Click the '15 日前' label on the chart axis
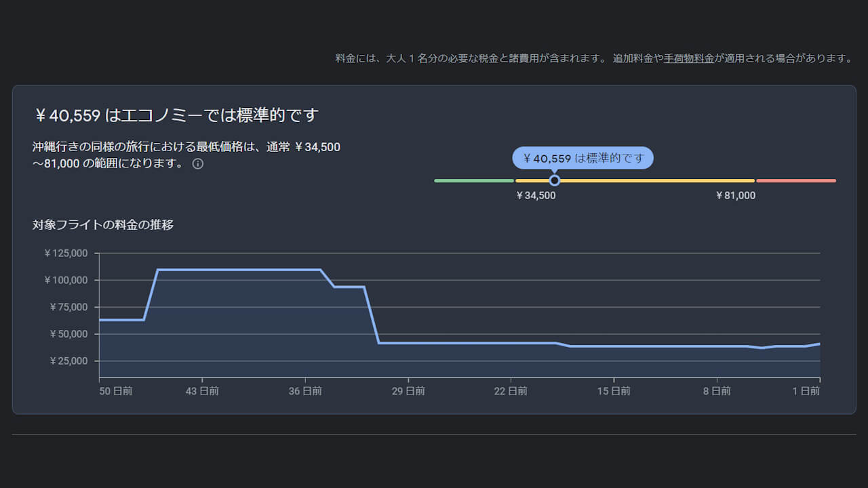This screenshot has height=488, width=868. click(x=614, y=391)
